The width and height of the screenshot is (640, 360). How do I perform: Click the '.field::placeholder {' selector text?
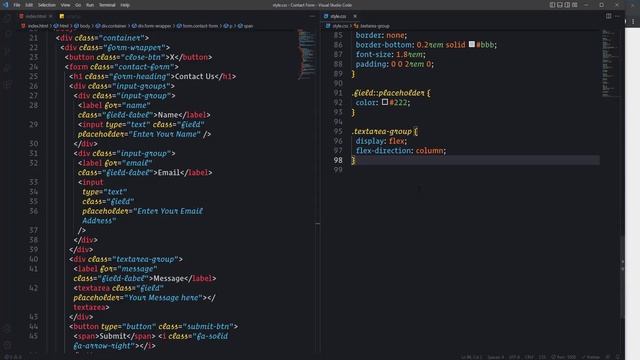391,93
